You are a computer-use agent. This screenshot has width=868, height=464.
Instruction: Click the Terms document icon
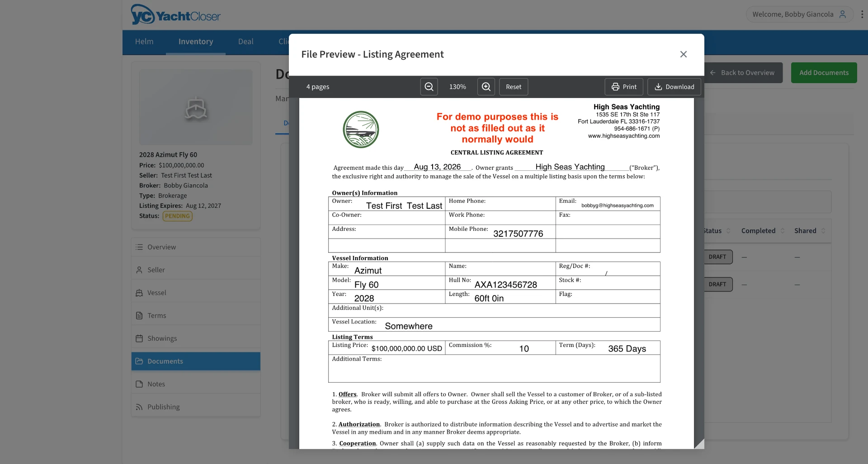click(x=139, y=315)
